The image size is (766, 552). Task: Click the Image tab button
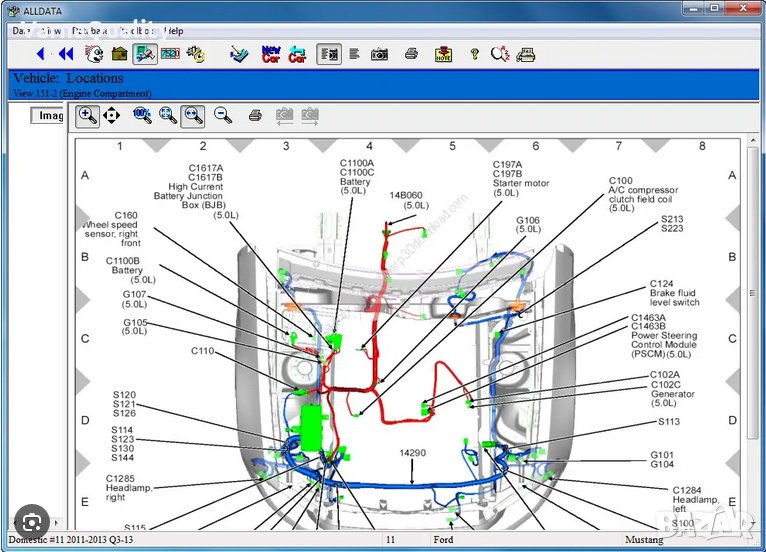(x=48, y=115)
